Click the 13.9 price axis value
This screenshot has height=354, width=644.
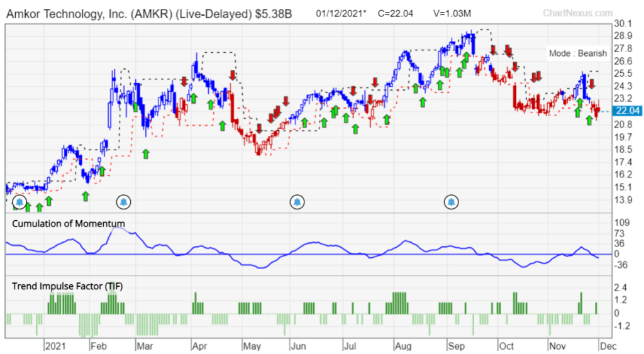tap(623, 199)
